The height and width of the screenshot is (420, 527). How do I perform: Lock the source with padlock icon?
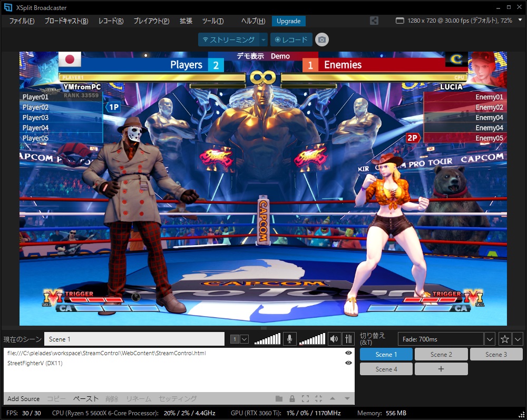click(x=292, y=398)
